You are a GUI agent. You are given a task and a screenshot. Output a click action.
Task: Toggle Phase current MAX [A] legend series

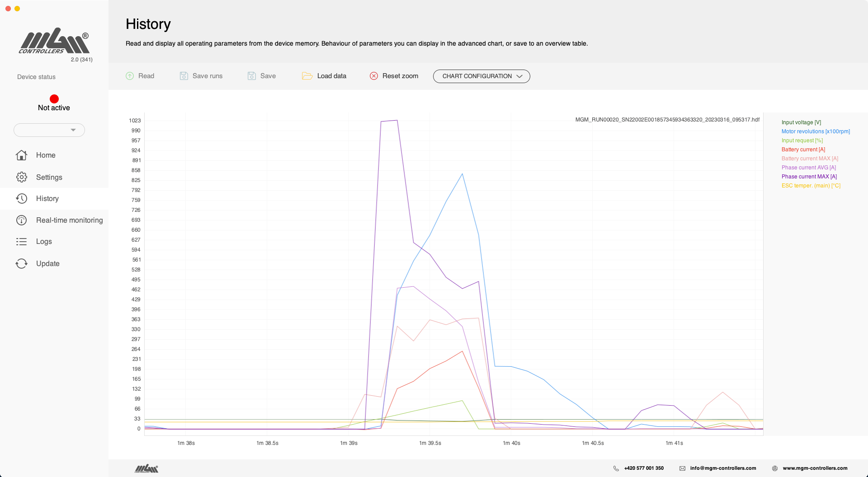[x=809, y=177]
